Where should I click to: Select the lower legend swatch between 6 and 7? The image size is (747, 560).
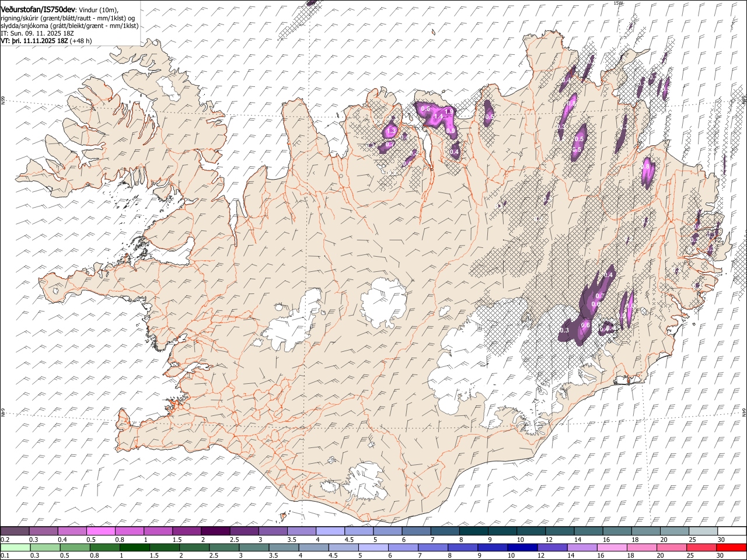402,547
